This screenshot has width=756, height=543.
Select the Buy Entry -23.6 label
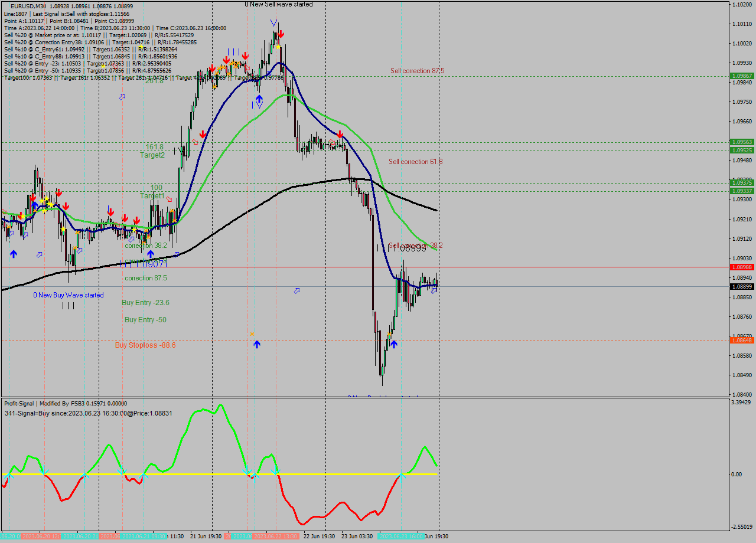point(145,303)
